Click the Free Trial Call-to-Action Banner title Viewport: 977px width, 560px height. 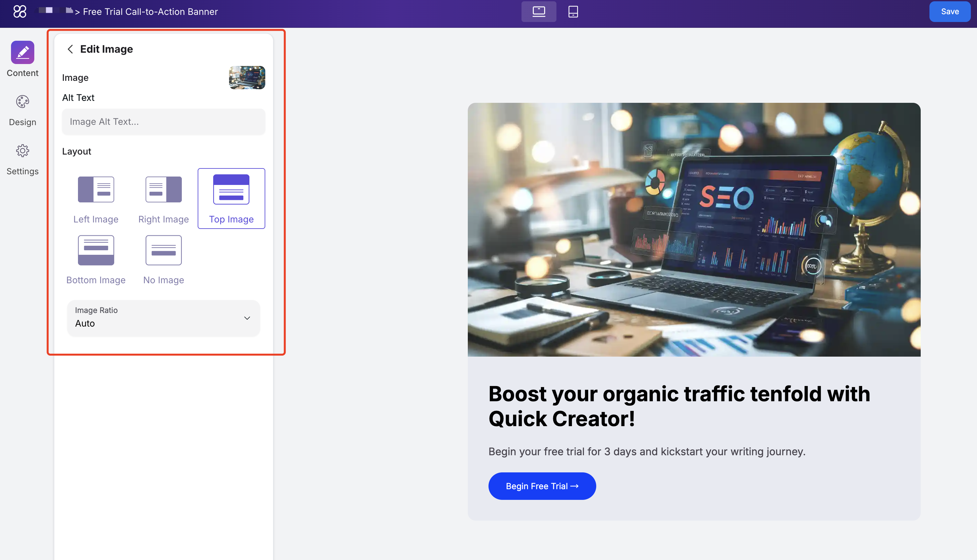pos(150,12)
